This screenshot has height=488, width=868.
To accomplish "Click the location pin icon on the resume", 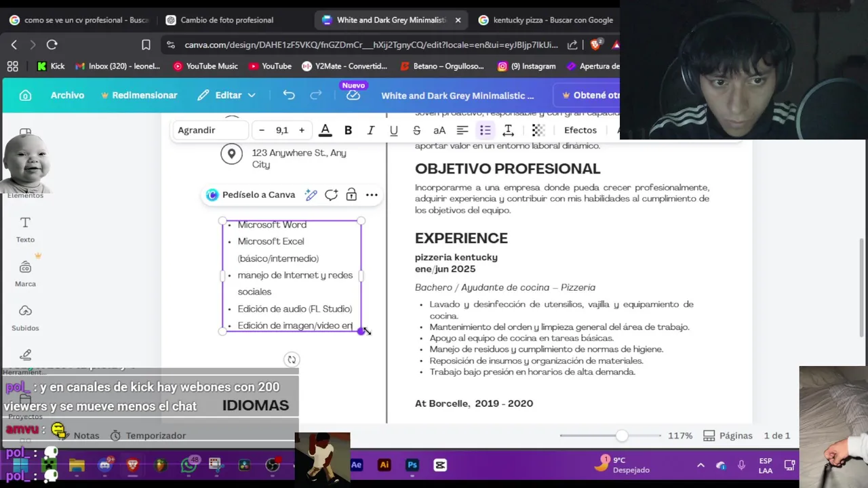I will click(231, 154).
